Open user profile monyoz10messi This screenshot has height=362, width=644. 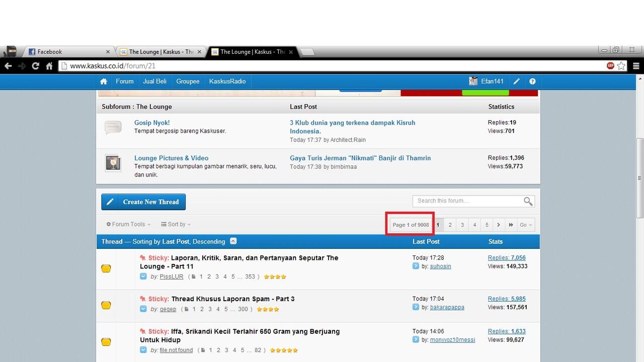(452, 340)
